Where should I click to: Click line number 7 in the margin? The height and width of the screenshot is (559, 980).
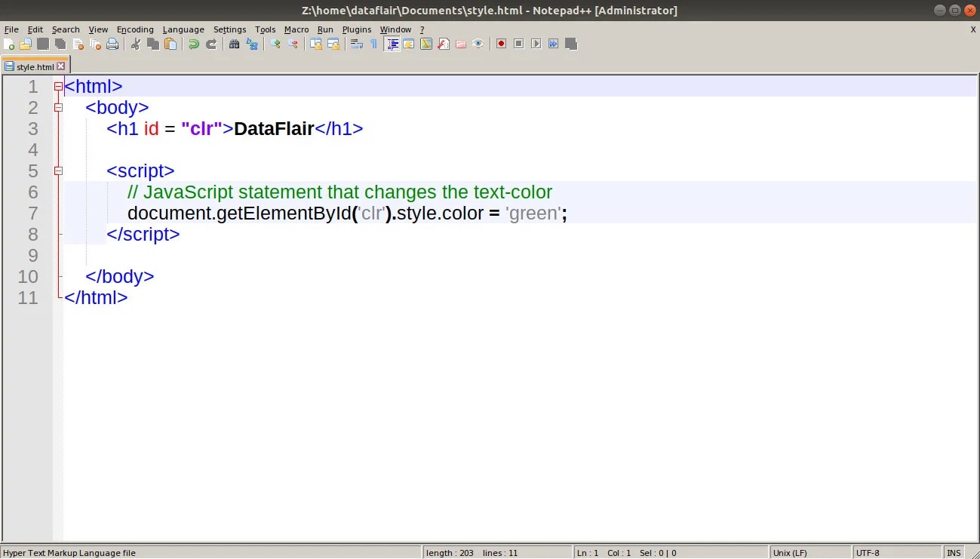tap(33, 213)
